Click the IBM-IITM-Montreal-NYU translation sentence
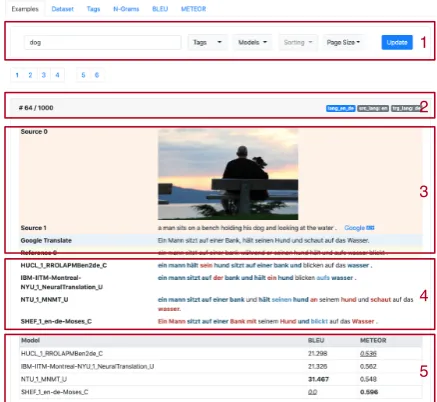This screenshot has width=437, height=402. 257,278
